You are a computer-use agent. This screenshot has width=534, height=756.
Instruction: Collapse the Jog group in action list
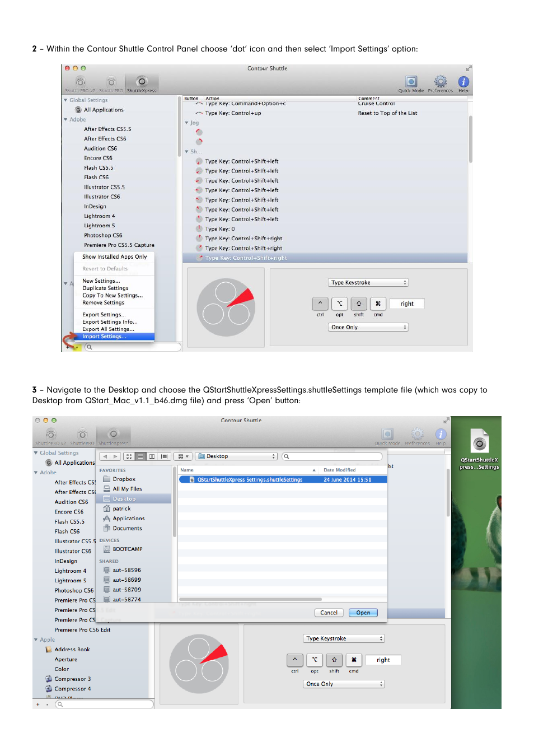click(x=187, y=123)
